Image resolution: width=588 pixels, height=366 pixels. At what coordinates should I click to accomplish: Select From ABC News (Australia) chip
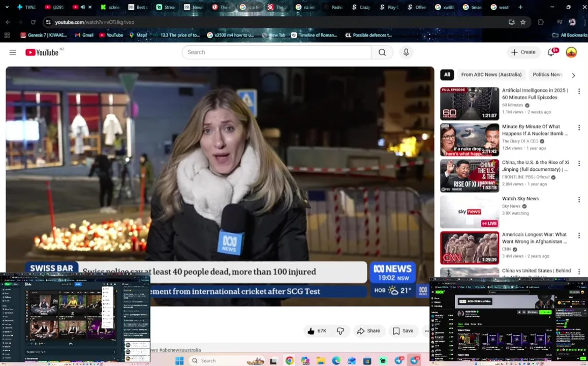pyautogui.click(x=491, y=75)
